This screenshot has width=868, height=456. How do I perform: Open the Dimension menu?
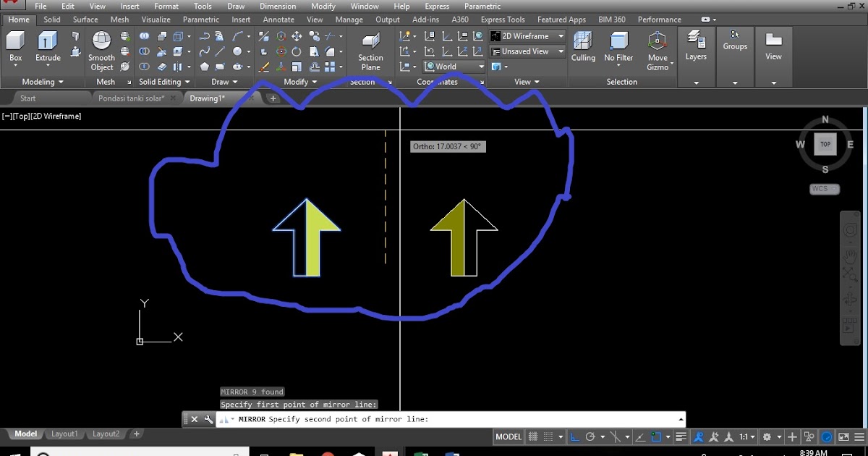point(278,7)
